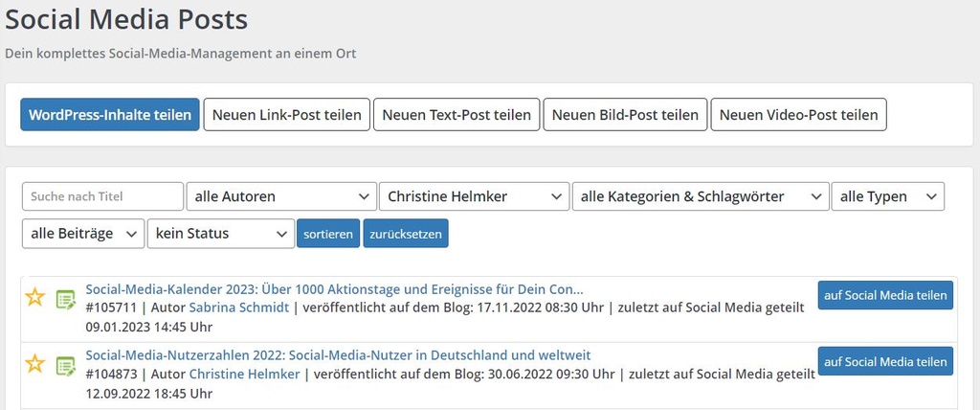Click the green post-type icon for Social-Media-Kalender 2023
Screen dimensions: 980x410
point(66,299)
